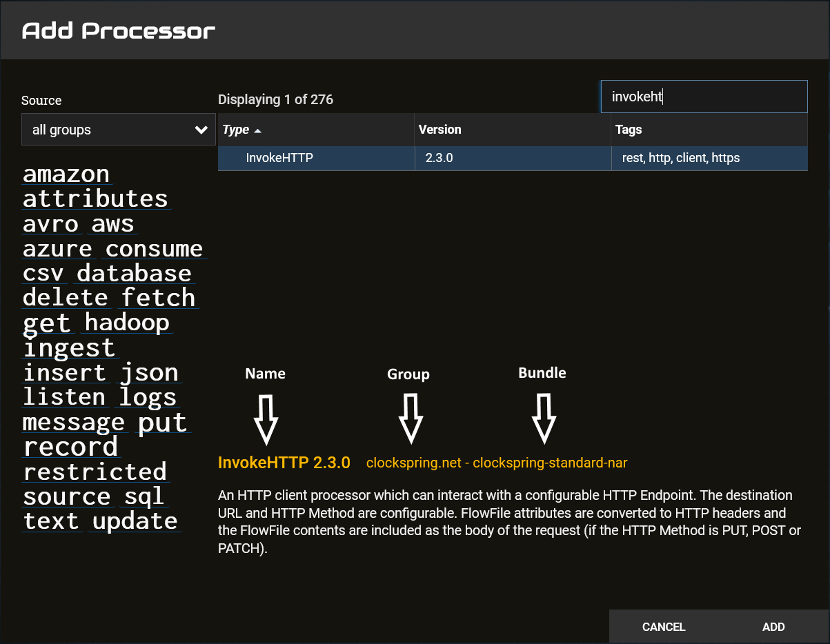The height and width of the screenshot is (644, 830).
Task: Filter by the csv tag
Action: (x=43, y=273)
